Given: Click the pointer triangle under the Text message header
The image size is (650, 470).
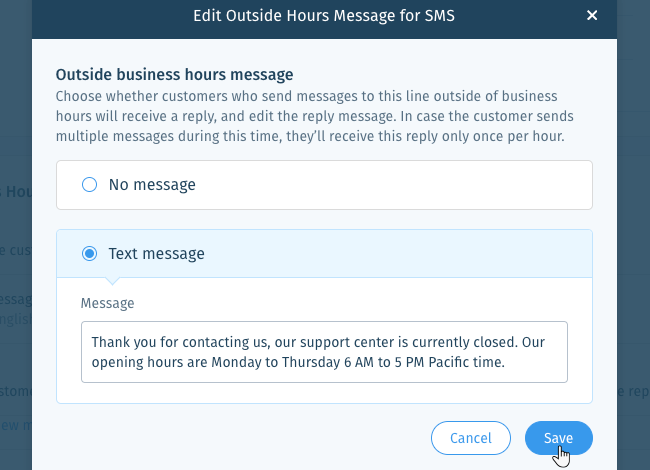Looking at the screenshot, I should pyautogui.click(x=112, y=281).
